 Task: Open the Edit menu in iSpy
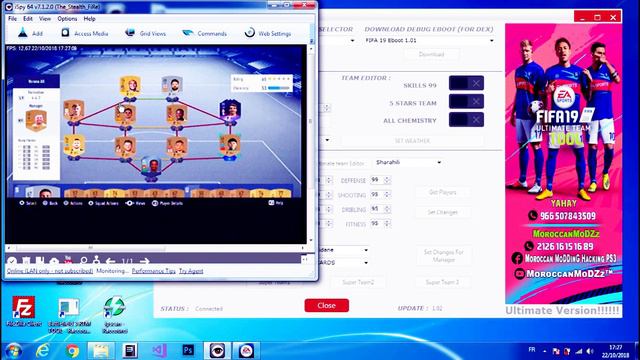28,19
